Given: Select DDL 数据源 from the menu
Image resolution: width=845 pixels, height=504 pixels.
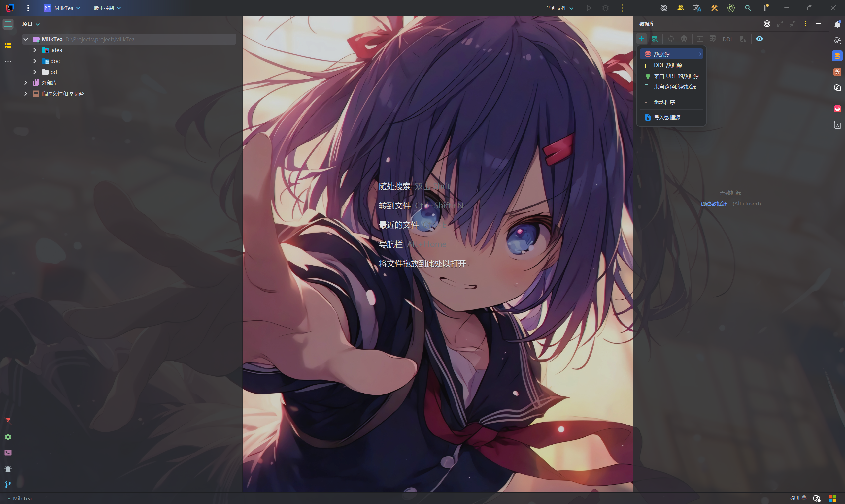Looking at the screenshot, I should click(671, 65).
